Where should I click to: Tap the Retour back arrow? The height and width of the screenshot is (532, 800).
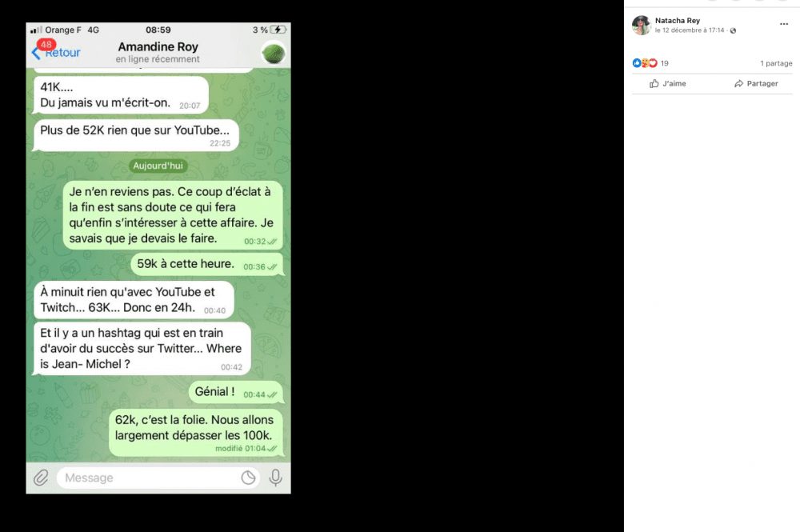click(36, 53)
